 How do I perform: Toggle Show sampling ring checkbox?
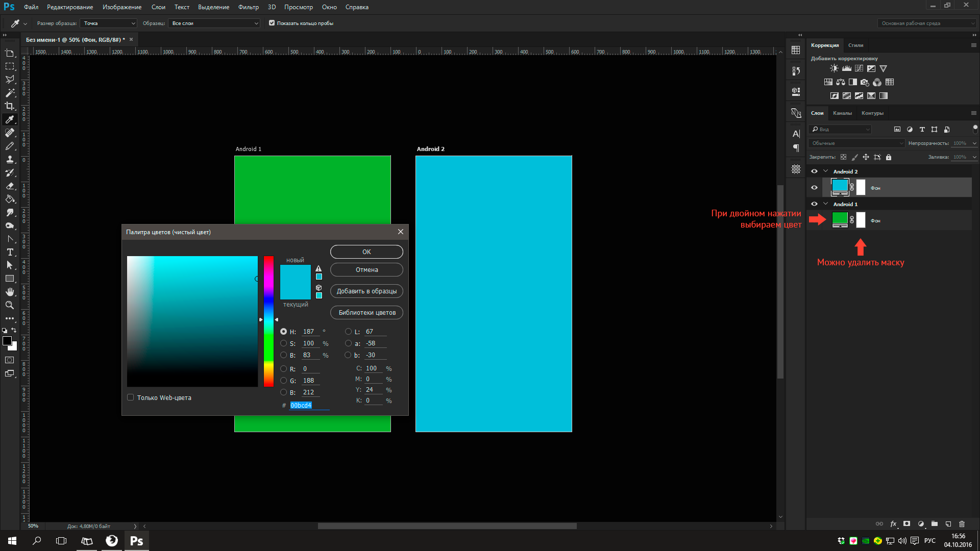pos(272,23)
